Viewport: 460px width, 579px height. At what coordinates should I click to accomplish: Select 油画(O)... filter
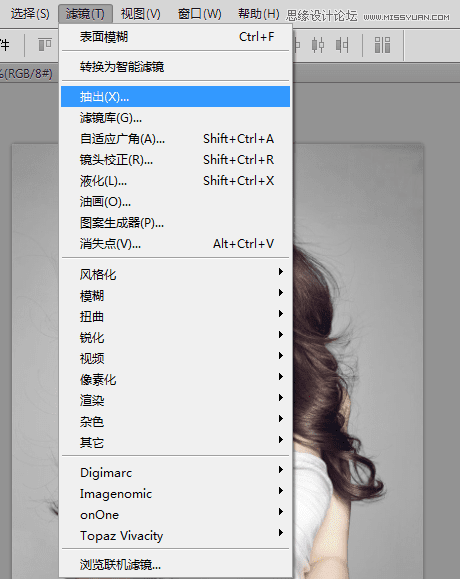click(x=176, y=202)
